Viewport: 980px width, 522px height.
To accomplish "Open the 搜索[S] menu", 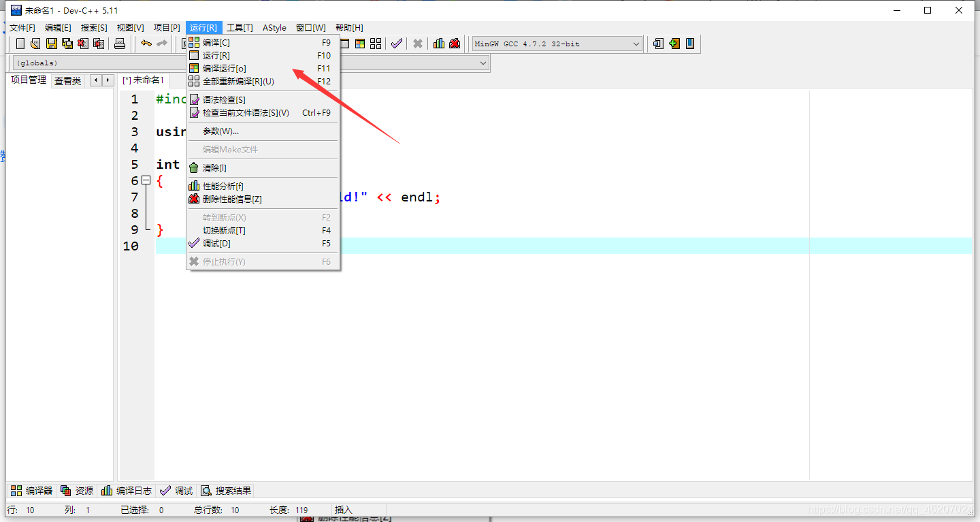I will tap(94, 27).
